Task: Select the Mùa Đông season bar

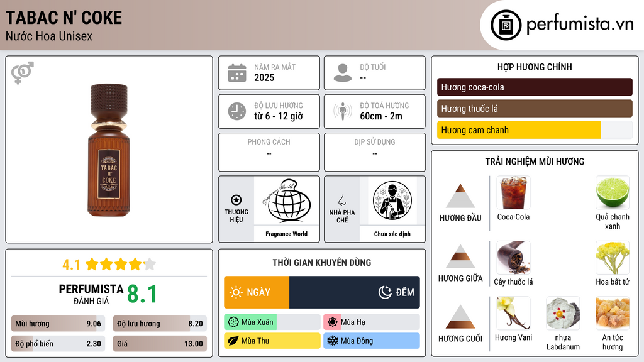Action: (371, 341)
